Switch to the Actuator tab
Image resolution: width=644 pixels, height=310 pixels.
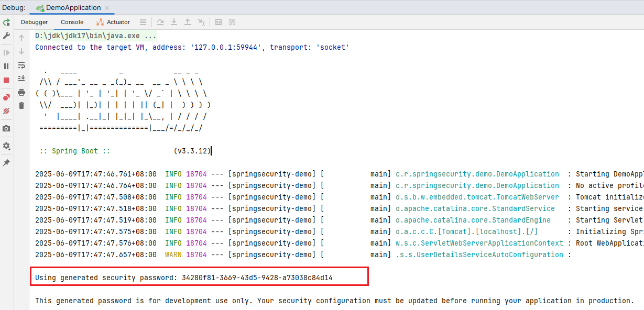[x=113, y=22]
